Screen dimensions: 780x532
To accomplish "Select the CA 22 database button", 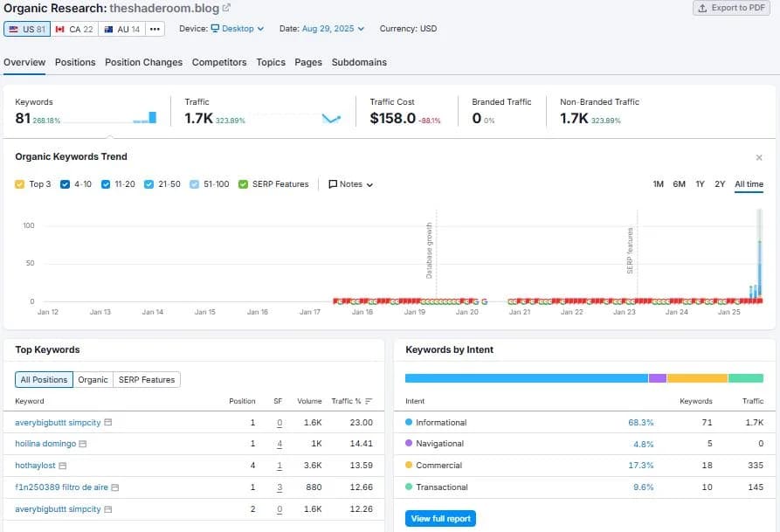I will (74, 29).
